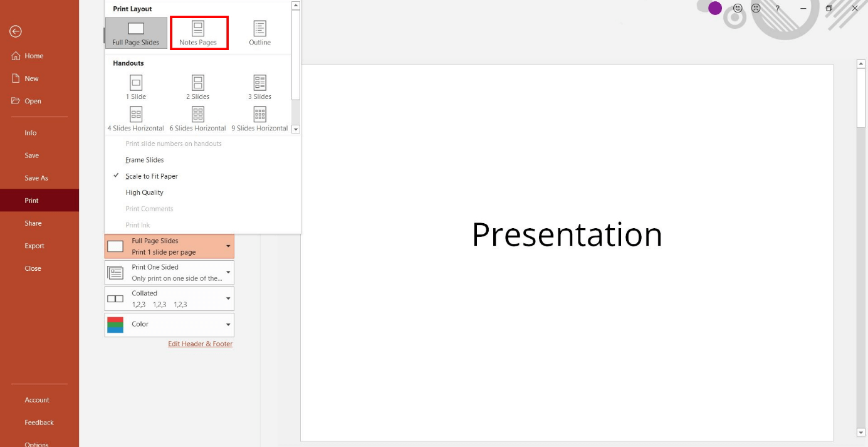This screenshot has height=447, width=868.
Task: Disable Scale to Fit Paper
Action: coord(152,176)
